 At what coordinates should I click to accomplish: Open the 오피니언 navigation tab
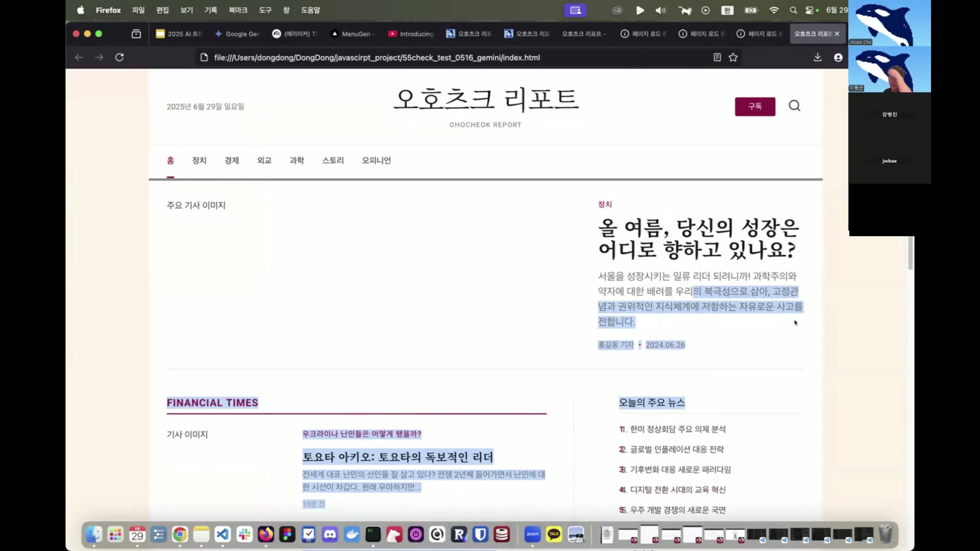(376, 161)
